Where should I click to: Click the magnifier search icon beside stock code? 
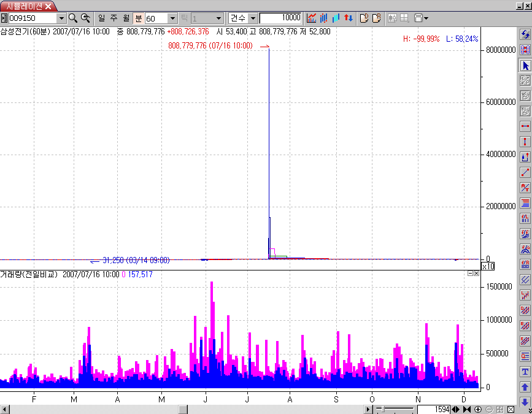coord(73,18)
